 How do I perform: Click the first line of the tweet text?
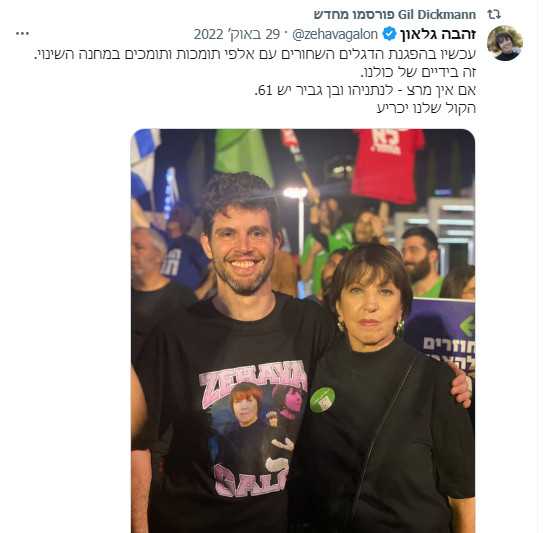(x=255, y=54)
